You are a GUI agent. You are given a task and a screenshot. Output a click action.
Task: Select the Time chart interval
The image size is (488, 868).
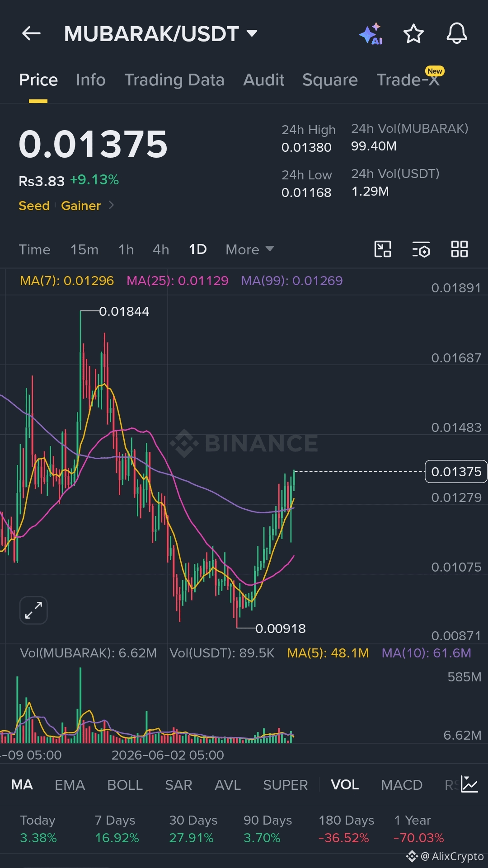[35, 249]
